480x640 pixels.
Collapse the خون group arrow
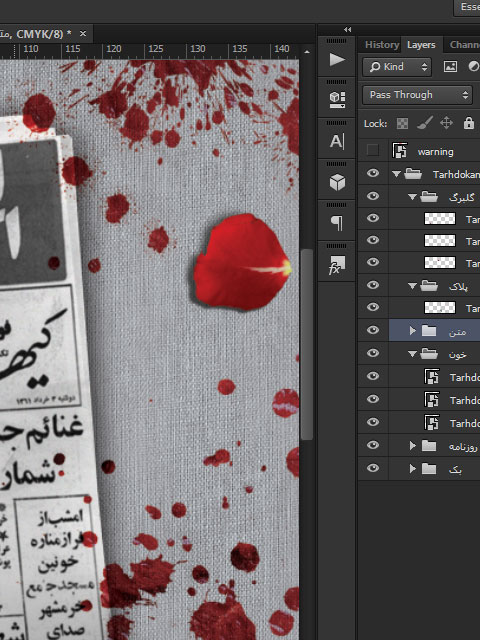[x=413, y=353]
